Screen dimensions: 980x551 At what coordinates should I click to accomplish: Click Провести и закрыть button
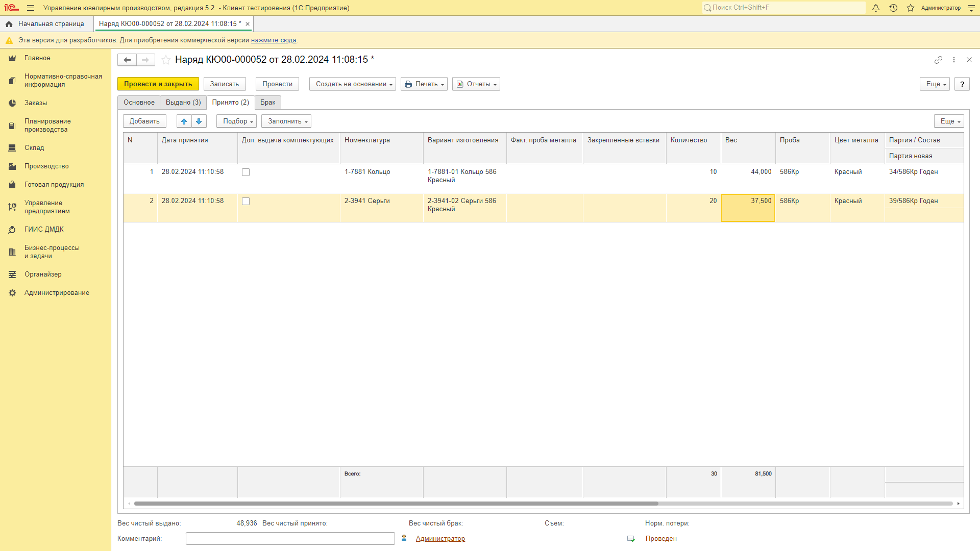[158, 84]
